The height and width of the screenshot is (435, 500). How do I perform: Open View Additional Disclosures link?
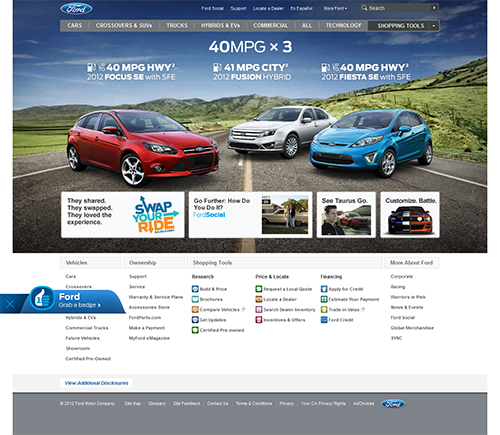click(96, 383)
